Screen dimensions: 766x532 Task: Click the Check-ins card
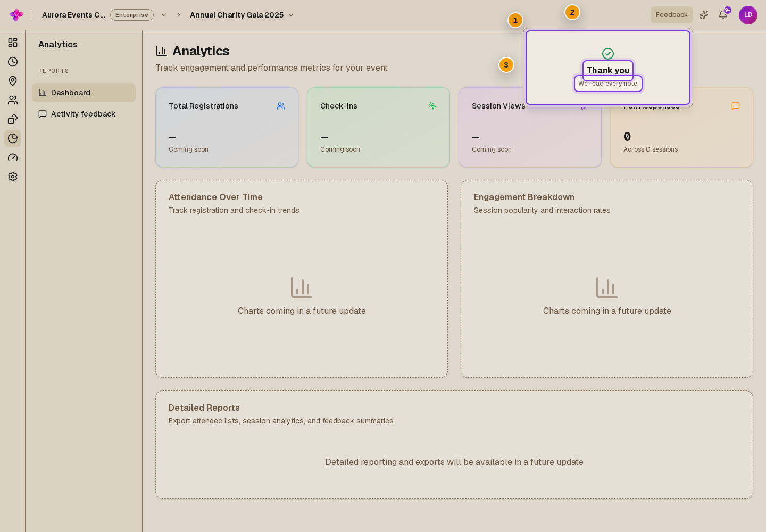point(379,127)
